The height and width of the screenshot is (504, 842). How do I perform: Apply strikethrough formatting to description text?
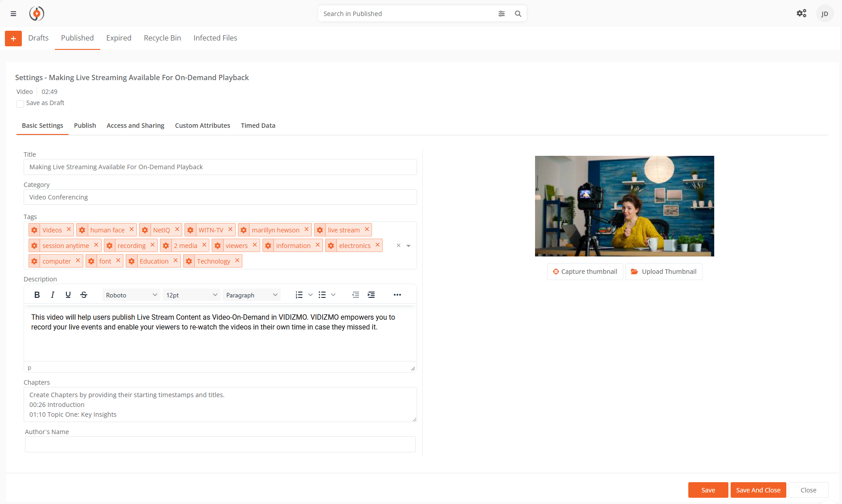tap(84, 295)
